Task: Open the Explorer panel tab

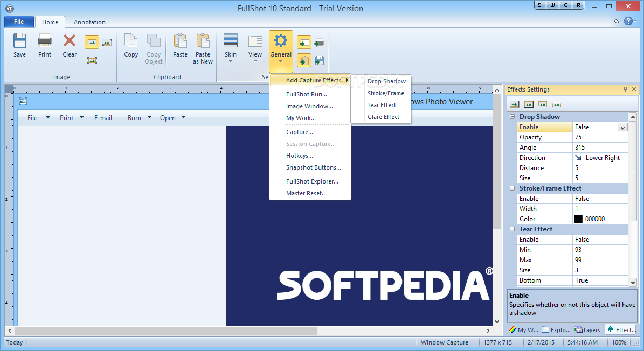Action: pyautogui.click(x=556, y=329)
